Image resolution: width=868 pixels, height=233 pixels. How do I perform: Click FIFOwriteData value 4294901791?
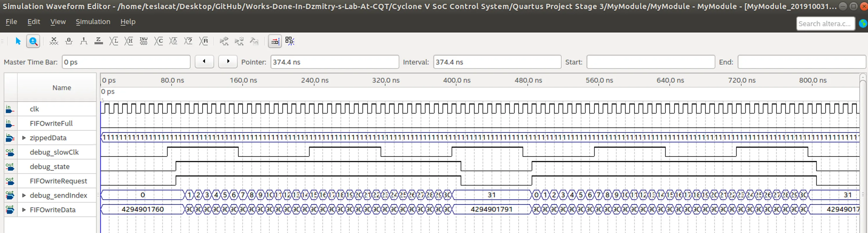point(491,209)
